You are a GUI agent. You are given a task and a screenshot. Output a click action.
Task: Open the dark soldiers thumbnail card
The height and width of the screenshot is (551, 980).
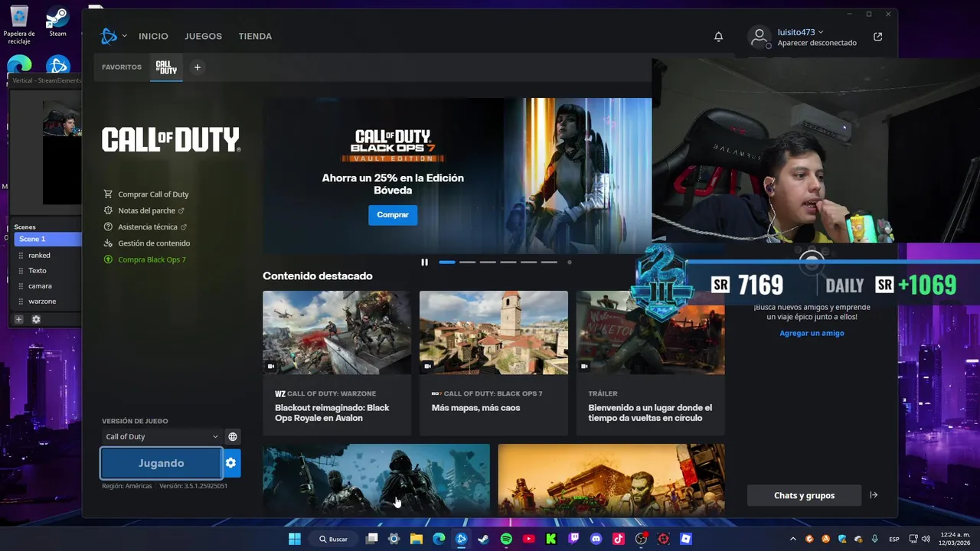click(376, 480)
